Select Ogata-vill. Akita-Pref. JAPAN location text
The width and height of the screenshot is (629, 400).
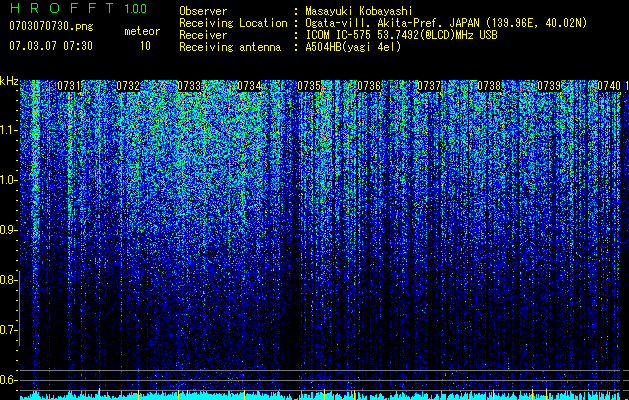coord(446,23)
